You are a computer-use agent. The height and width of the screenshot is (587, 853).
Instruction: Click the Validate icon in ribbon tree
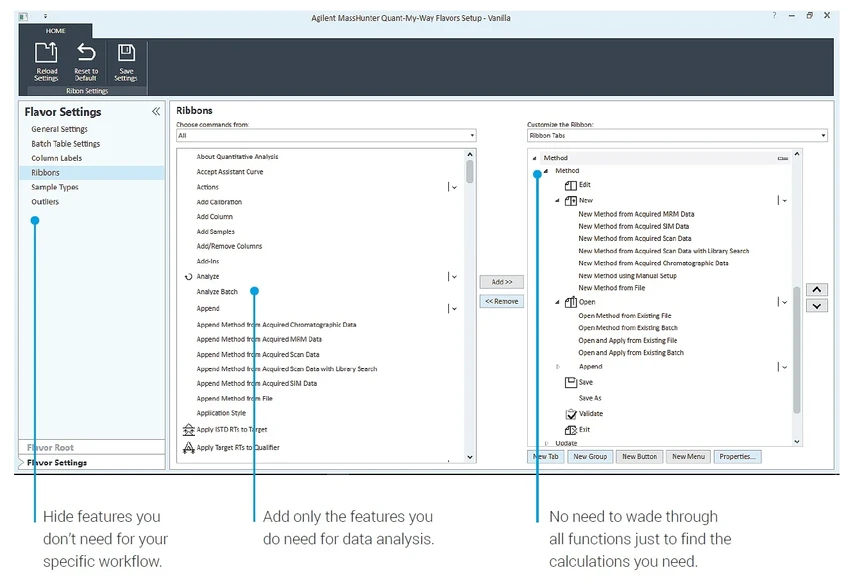coord(571,414)
